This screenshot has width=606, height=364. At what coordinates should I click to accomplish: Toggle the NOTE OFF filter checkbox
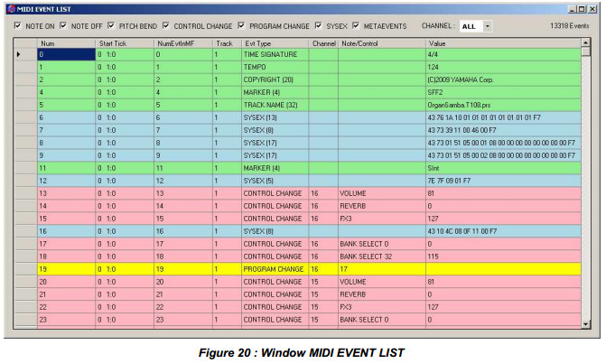(x=63, y=26)
